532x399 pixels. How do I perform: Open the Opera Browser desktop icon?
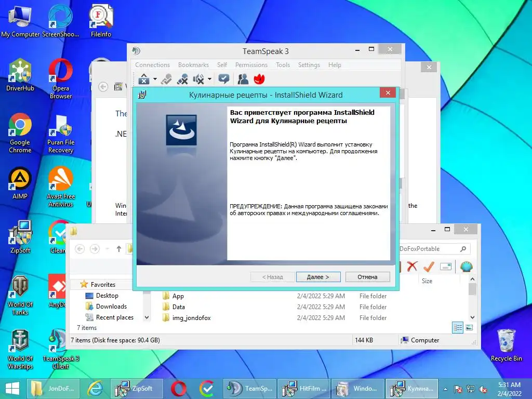pyautogui.click(x=61, y=79)
